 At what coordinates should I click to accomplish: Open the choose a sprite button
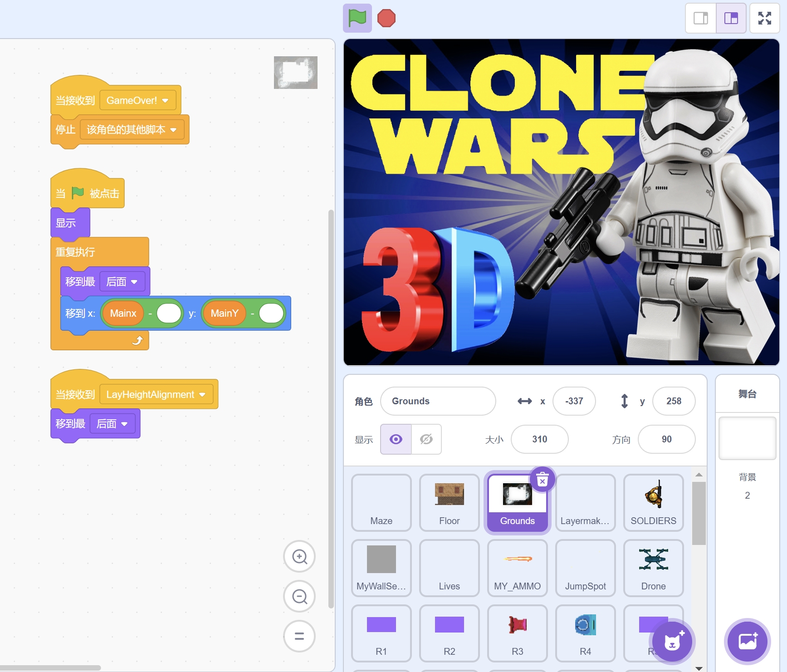pos(672,642)
